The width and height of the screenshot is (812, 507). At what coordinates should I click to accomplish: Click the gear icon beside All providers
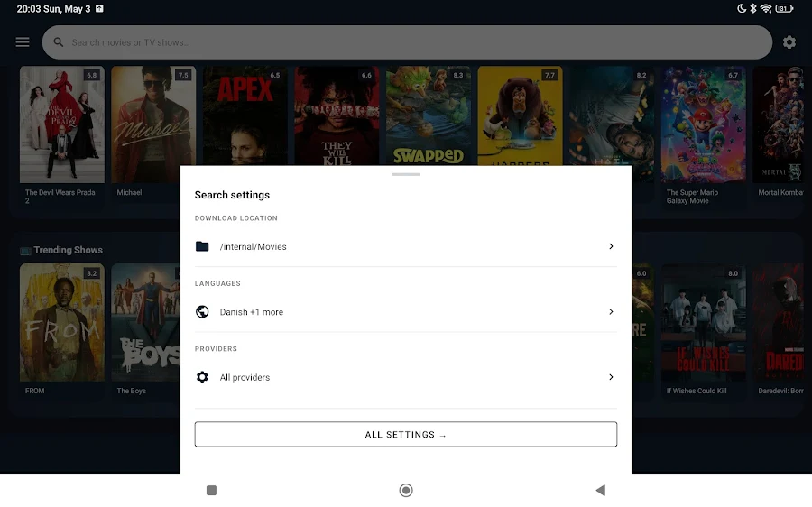pyautogui.click(x=202, y=377)
